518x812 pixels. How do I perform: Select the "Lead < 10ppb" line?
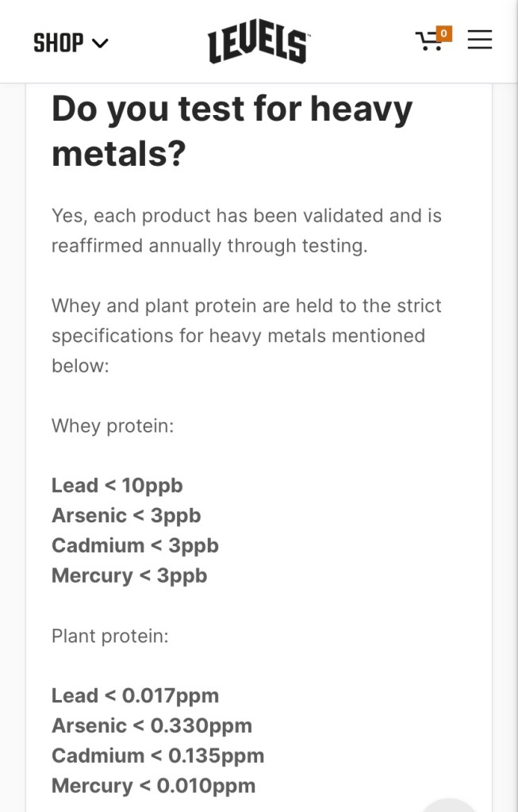point(117,486)
